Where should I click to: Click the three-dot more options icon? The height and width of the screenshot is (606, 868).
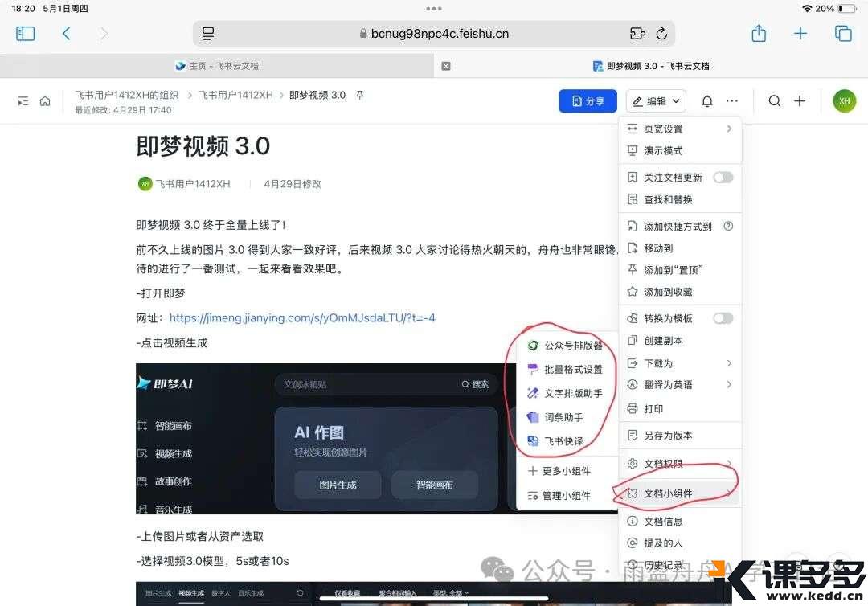[x=731, y=101]
